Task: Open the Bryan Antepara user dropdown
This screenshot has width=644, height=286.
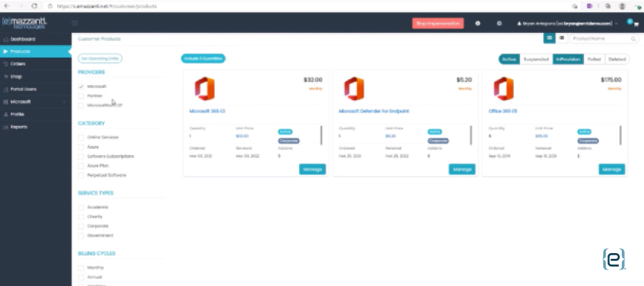Action: click(564, 24)
